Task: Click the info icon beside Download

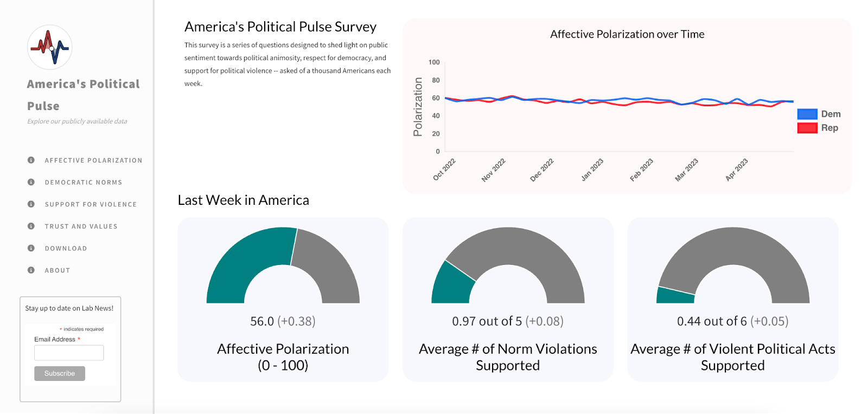Action: click(31, 248)
